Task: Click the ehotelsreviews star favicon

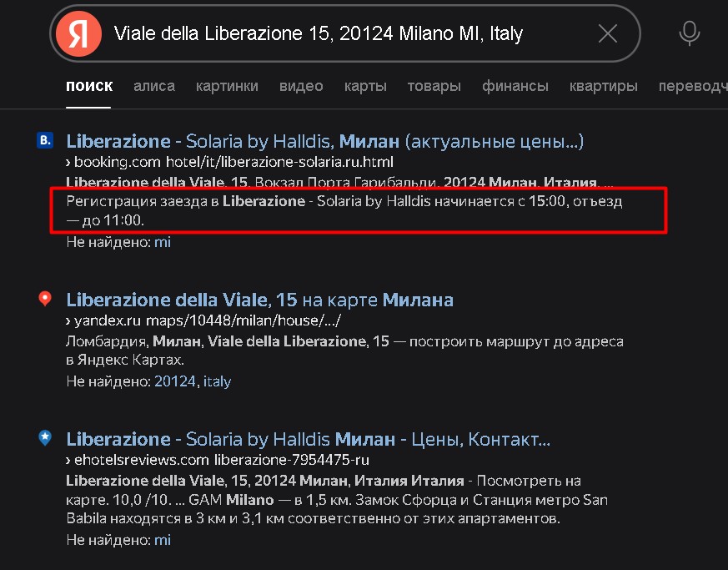Action: [45, 437]
